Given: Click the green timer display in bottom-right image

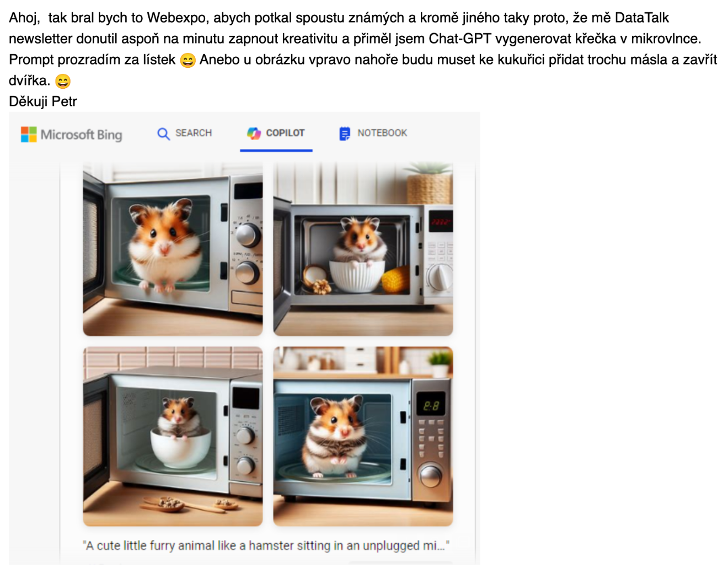Looking at the screenshot, I should coord(431,406).
